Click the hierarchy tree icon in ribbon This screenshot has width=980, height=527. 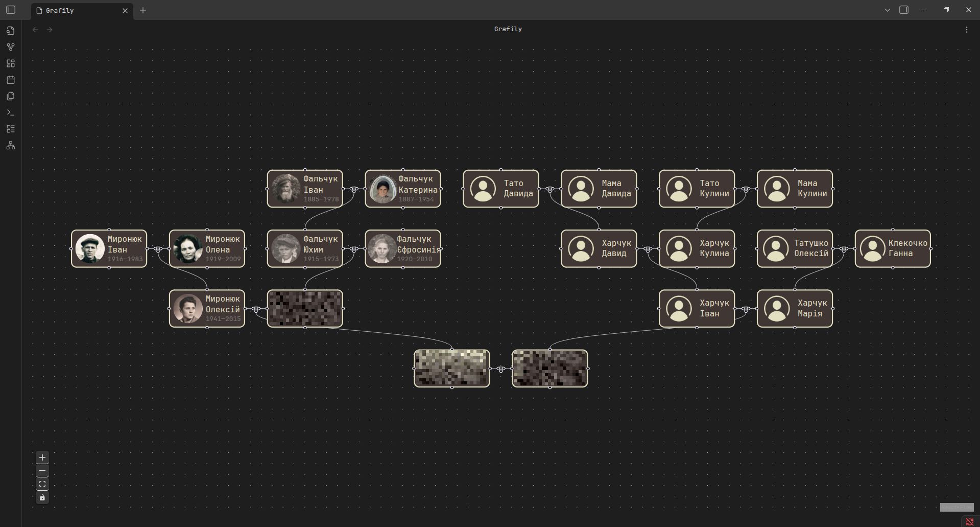[x=10, y=146]
